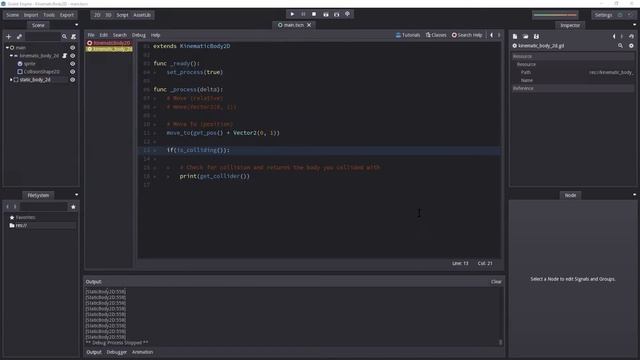Click the pause scene button
The image size is (640, 360).
click(x=303, y=14)
